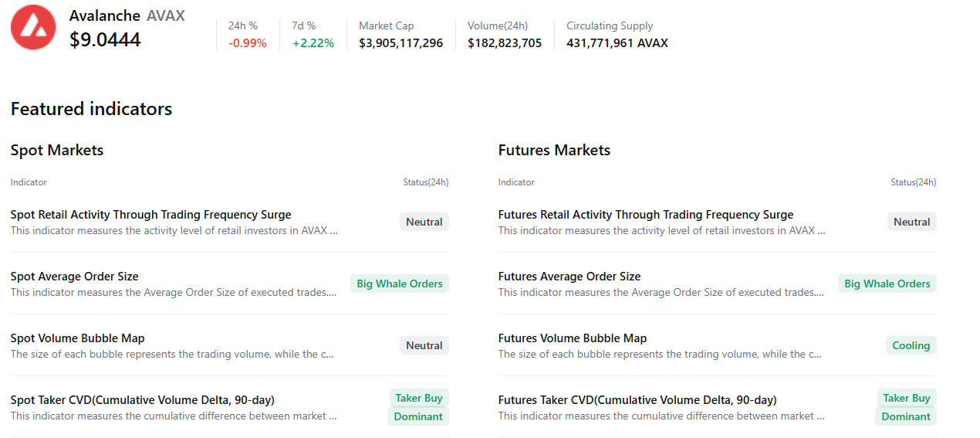Open Spot Average Order Size indicator
The height and width of the screenshot is (438, 980).
75,277
